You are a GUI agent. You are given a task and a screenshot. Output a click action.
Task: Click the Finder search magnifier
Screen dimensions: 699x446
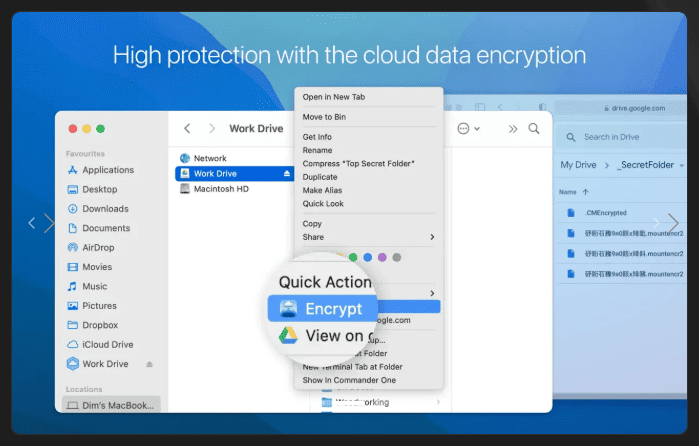[x=534, y=129]
